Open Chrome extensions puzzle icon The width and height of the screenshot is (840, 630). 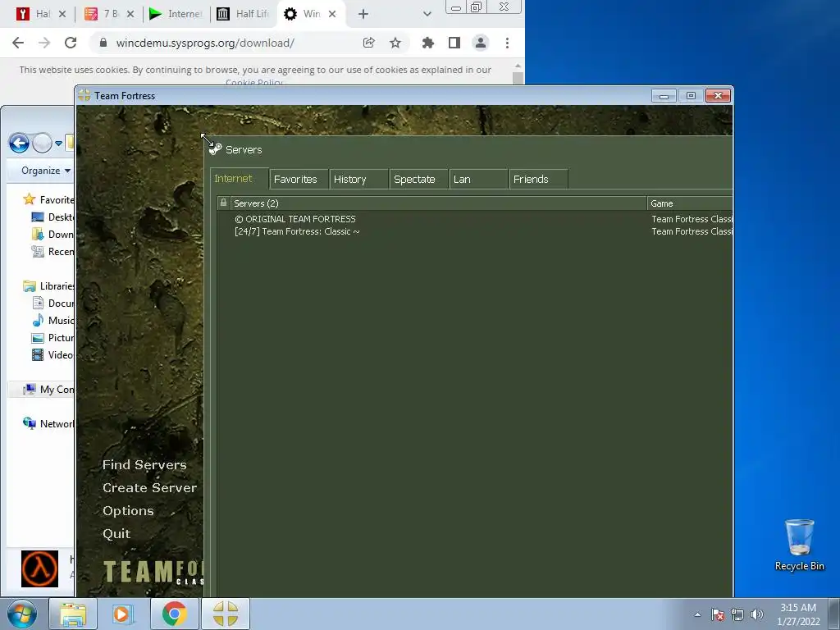(427, 43)
